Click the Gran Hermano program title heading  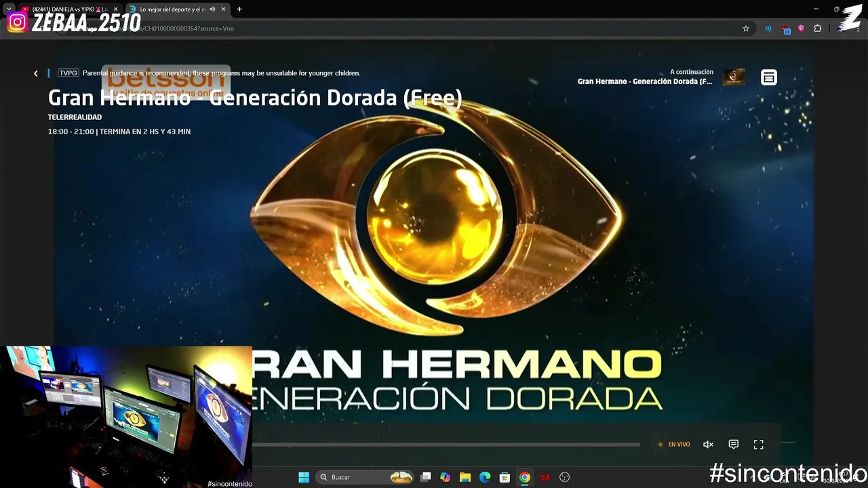pos(255,98)
